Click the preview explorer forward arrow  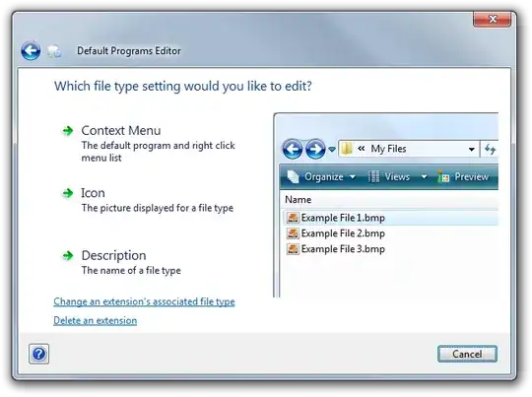coord(315,149)
